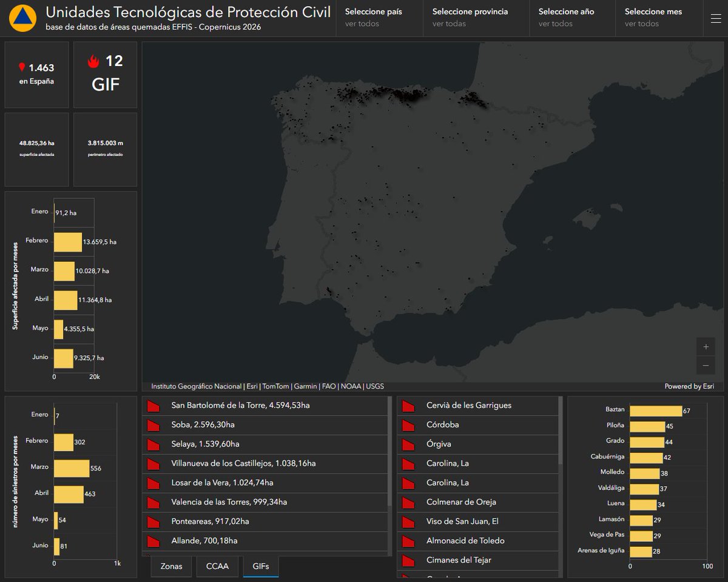Switch to the Zonas tab
The width and height of the screenshot is (728, 582).
pos(171,566)
